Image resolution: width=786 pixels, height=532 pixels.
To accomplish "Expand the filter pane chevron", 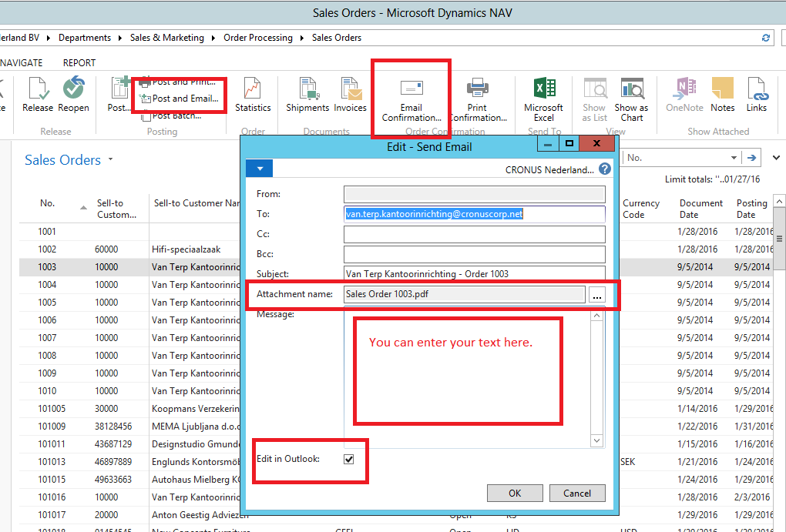I will click(x=776, y=158).
